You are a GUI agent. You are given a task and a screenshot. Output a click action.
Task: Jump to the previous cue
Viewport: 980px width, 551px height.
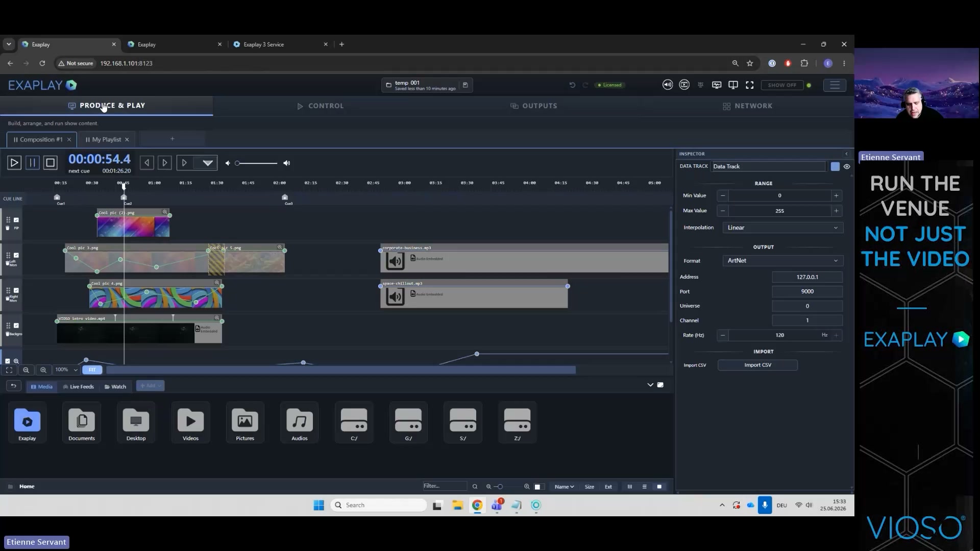(x=146, y=163)
